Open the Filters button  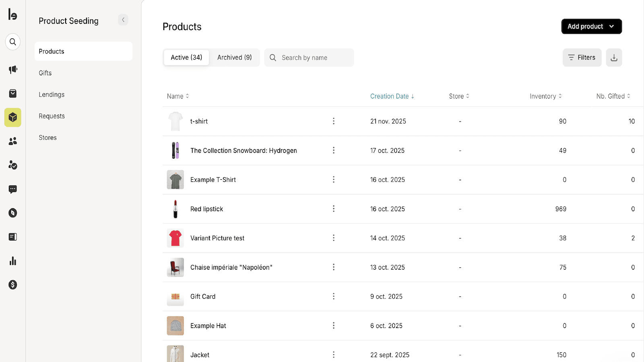pyautogui.click(x=582, y=58)
